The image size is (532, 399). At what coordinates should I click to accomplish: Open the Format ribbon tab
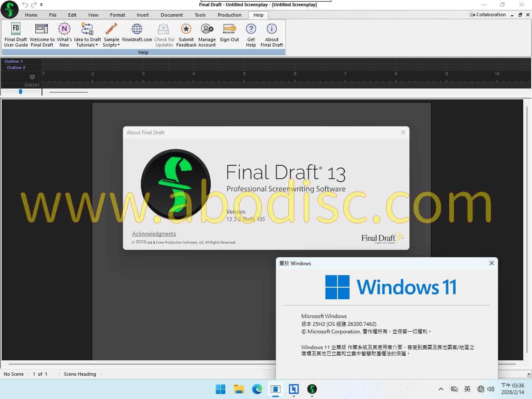[117, 15]
